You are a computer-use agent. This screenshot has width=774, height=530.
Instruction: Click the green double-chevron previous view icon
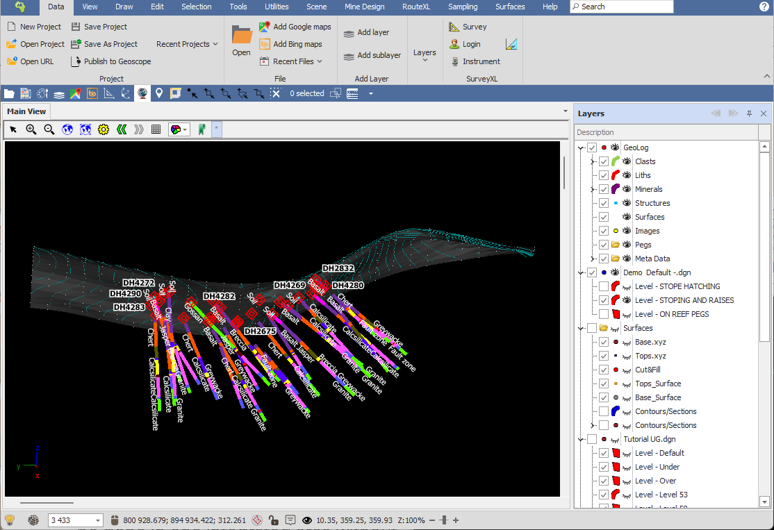click(x=121, y=129)
